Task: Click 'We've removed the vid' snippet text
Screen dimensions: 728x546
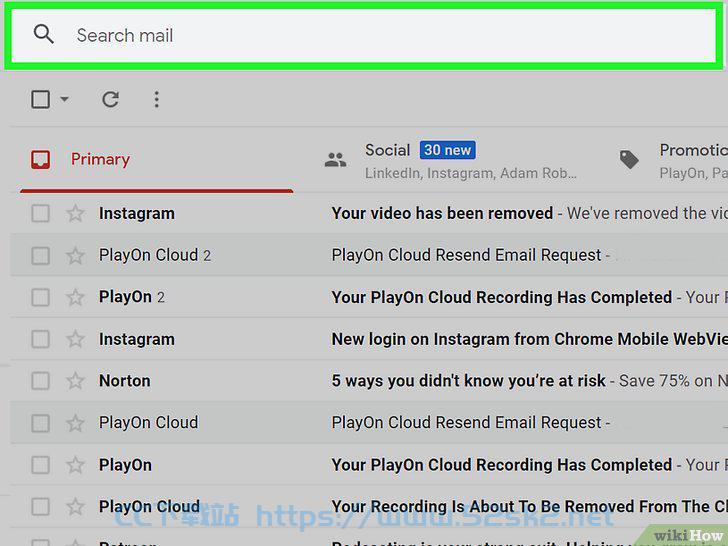Action: 647,214
